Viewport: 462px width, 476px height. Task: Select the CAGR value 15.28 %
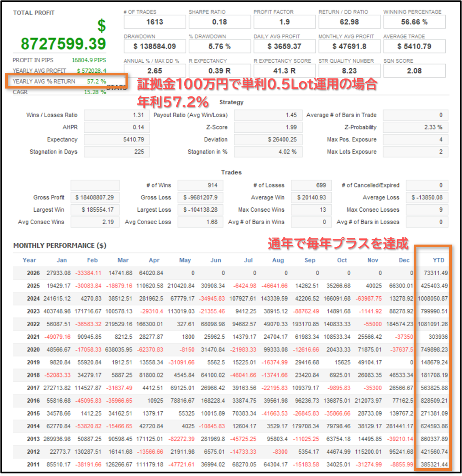tap(95, 92)
